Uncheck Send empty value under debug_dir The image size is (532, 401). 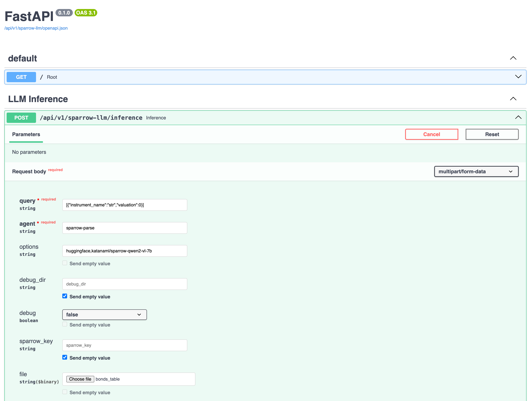65,296
